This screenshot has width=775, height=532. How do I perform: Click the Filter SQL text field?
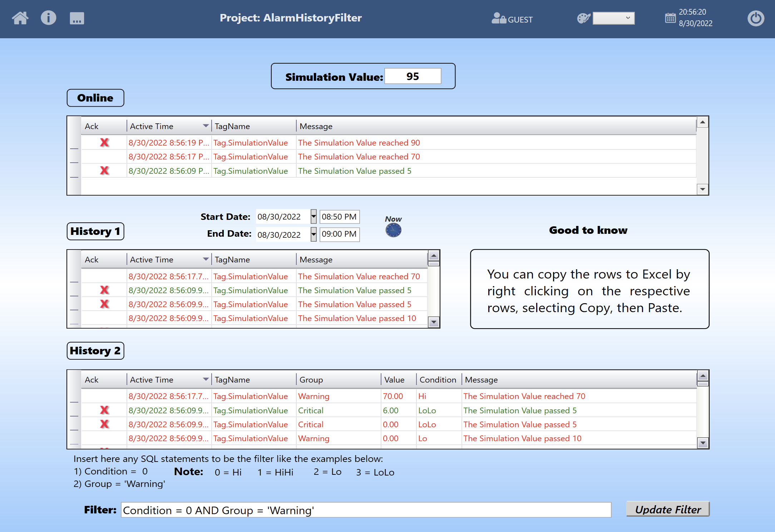[366, 510]
